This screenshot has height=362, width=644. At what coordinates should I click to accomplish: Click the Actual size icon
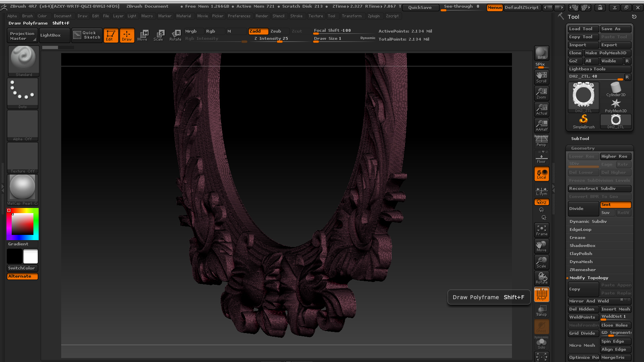click(x=541, y=109)
